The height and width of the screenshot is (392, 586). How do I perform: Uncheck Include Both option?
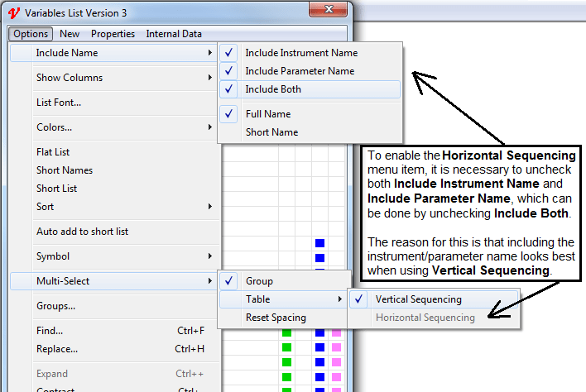tap(310, 89)
